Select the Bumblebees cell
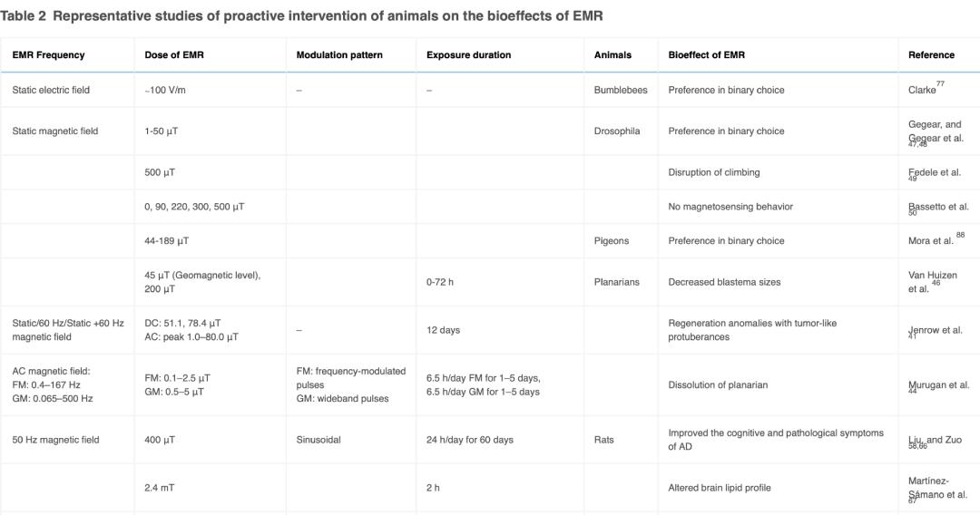Viewport: 980px width, 515px height. click(621, 91)
